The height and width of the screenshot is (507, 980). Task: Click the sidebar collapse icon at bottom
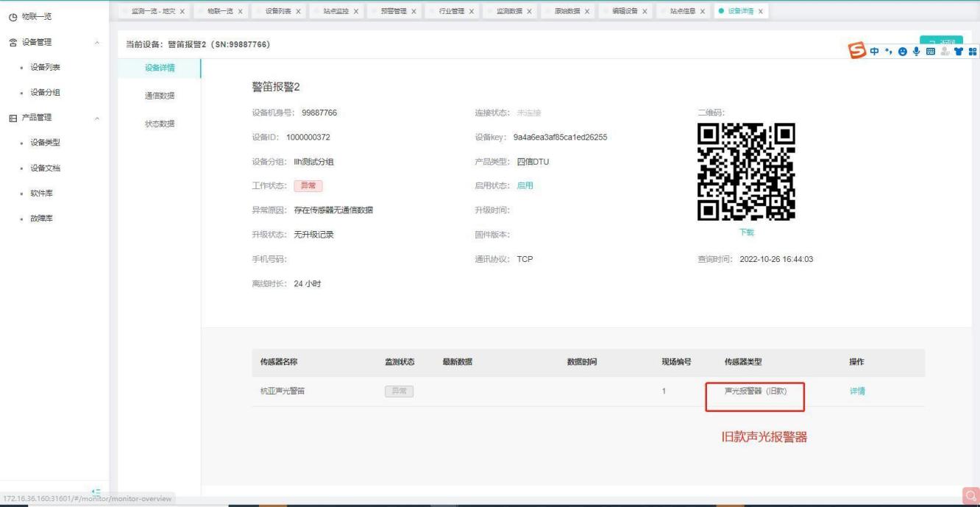pyautogui.click(x=96, y=492)
